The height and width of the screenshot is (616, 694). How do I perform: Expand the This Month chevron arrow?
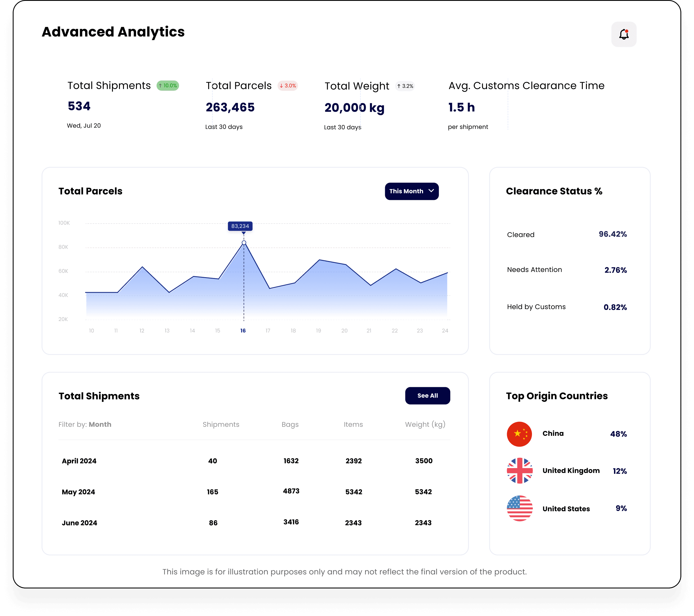(431, 191)
